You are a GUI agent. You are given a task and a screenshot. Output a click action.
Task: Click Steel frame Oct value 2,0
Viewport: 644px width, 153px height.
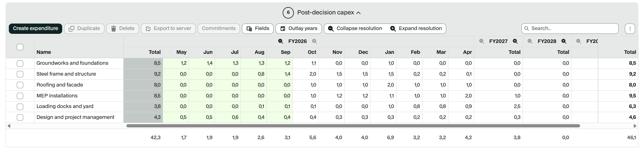click(313, 74)
